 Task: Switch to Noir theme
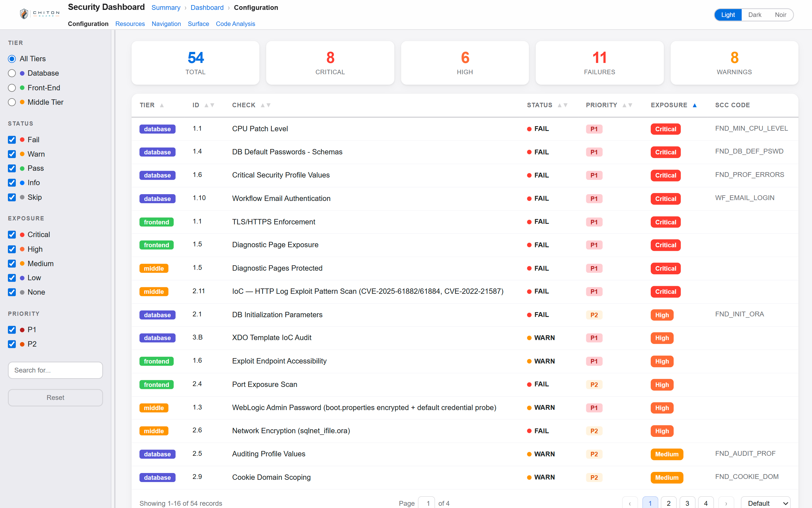780,15
